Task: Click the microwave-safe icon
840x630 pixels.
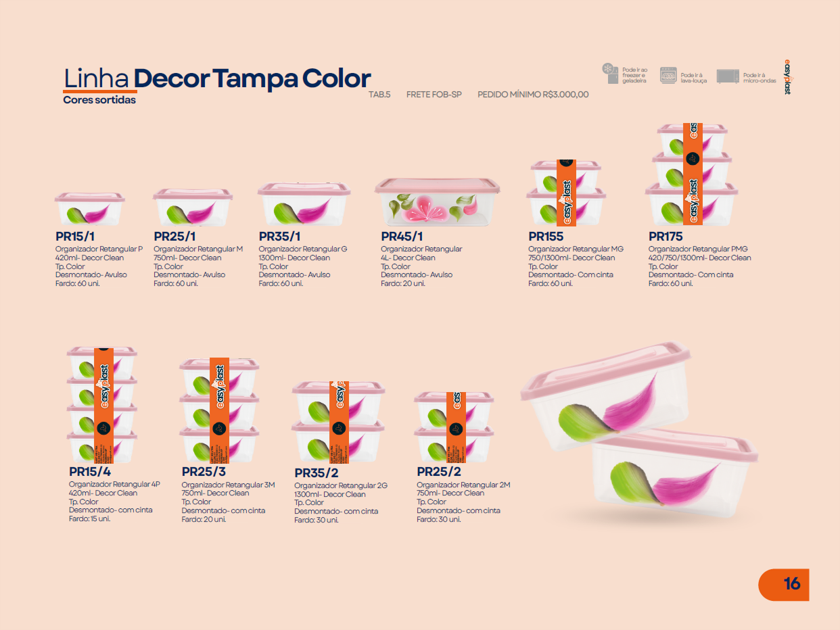Action: click(727, 76)
